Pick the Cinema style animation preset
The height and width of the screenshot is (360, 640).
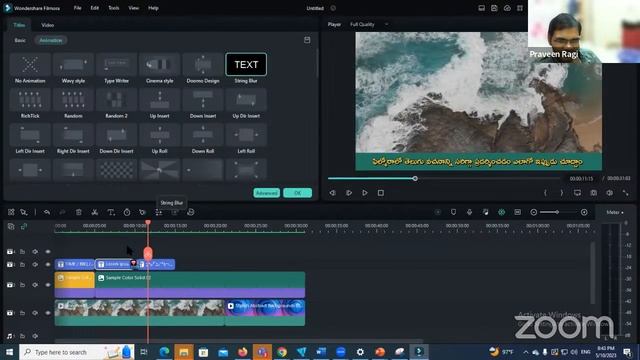pos(160,69)
